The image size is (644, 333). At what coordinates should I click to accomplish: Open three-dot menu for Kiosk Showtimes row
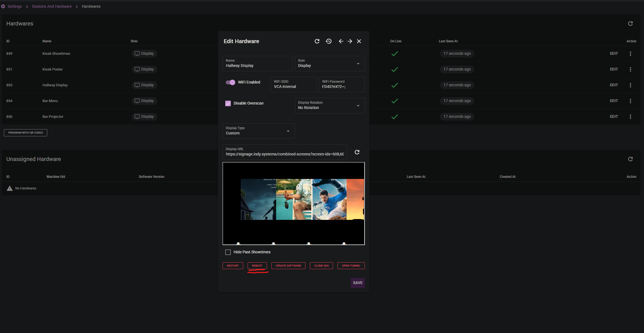click(x=630, y=54)
